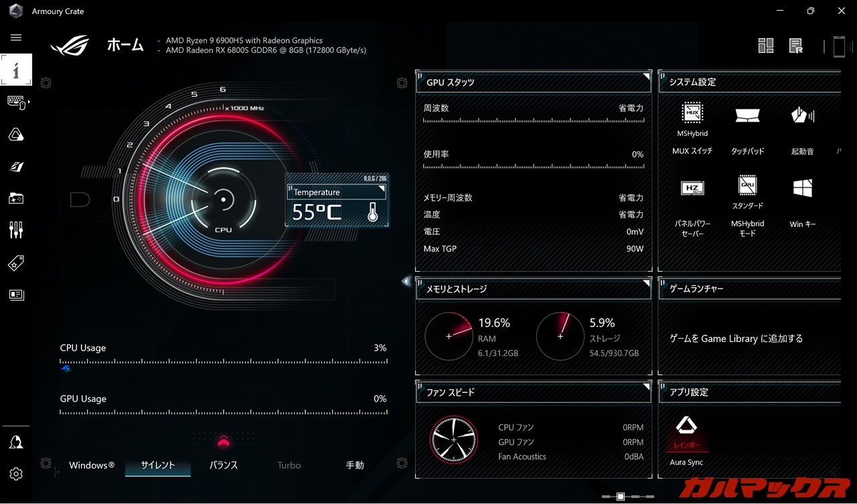This screenshot has width=857, height=504.
Task: Open GameVisual icon in sidebar
Action: pos(16,167)
